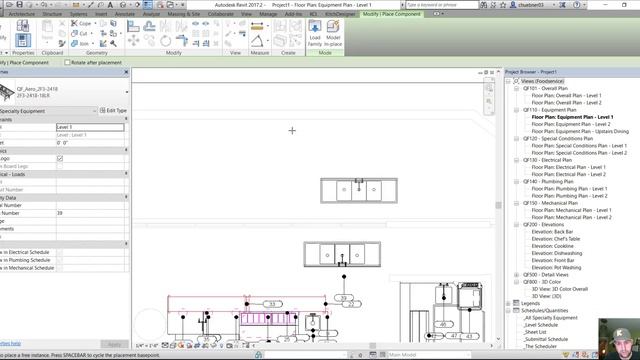Screen dimensions: 640x360
Task: Collapse the Schedules/Quantities node
Action: 509,311
